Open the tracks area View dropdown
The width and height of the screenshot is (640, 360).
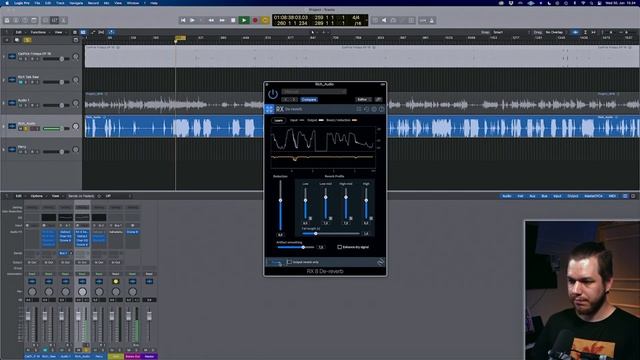[x=60, y=32]
